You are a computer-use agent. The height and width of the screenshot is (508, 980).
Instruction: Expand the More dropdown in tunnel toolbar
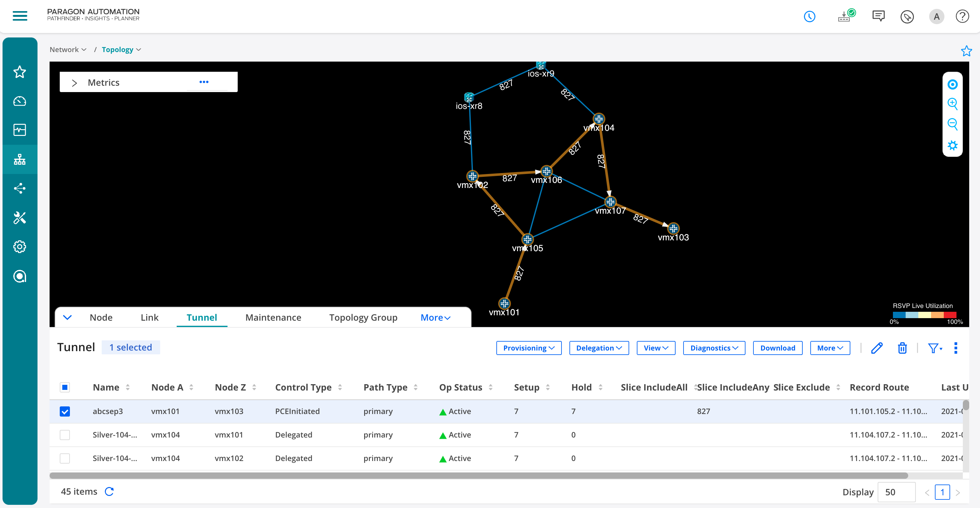(830, 347)
